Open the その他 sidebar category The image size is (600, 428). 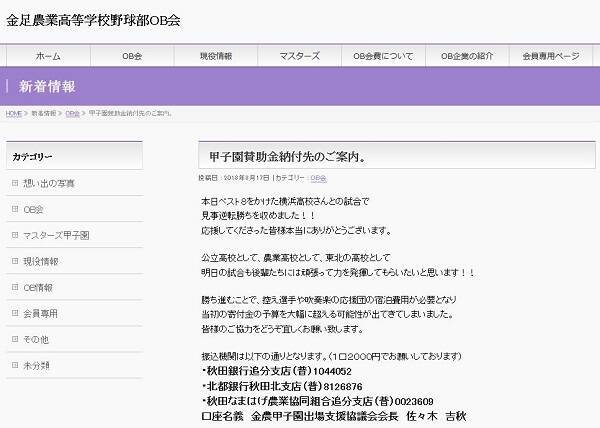[36, 340]
